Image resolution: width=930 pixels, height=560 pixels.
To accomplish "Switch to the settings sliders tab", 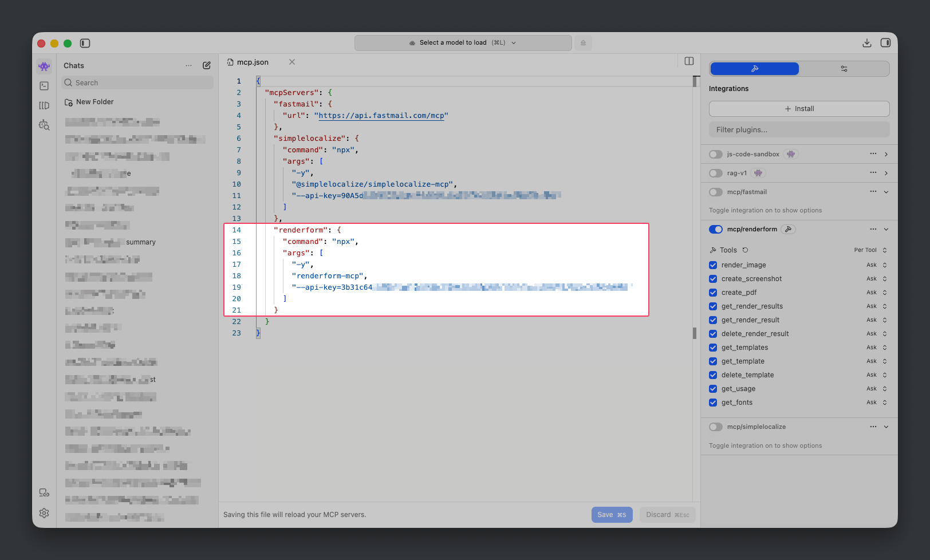I will (844, 69).
